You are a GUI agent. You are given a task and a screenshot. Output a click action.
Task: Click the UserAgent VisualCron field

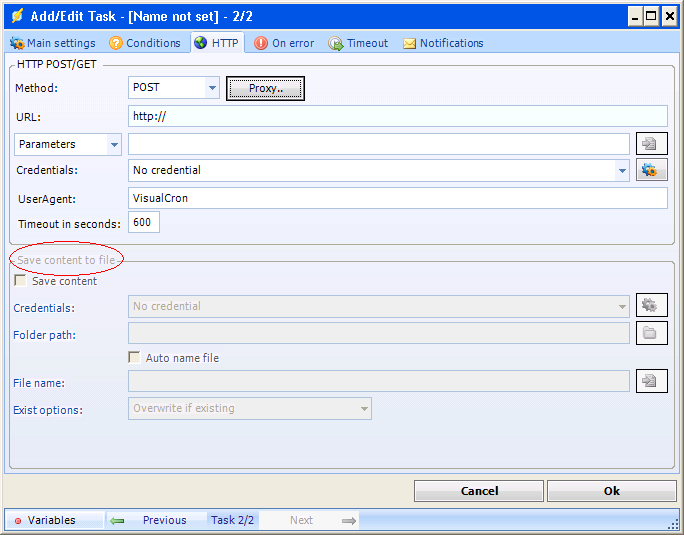(x=397, y=198)
